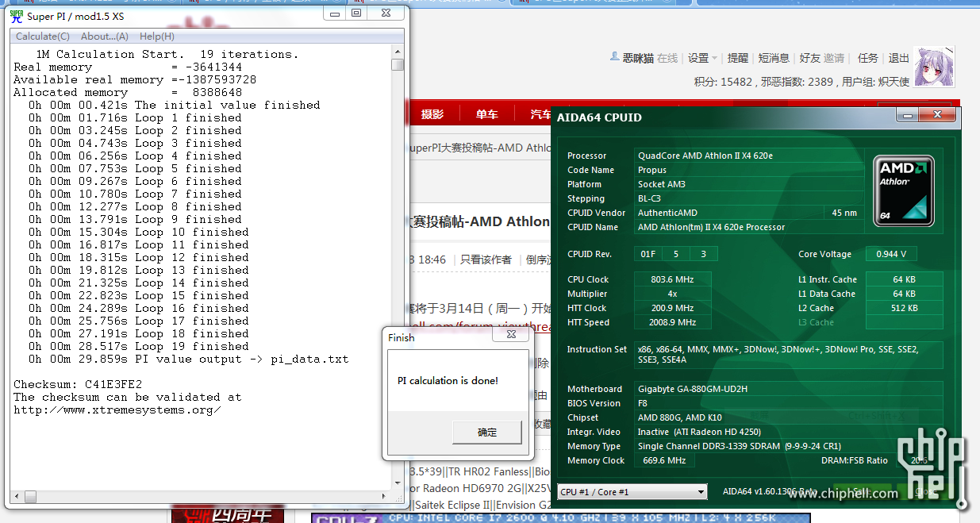Click the 只看该作者 filter link
The width and height of the screenshot is (980, 523).
(x=486, y=260)
